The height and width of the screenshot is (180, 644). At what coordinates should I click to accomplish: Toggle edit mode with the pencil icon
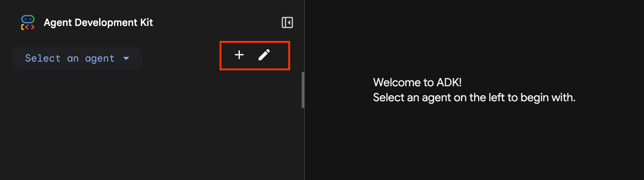click(x=265, y=55)
